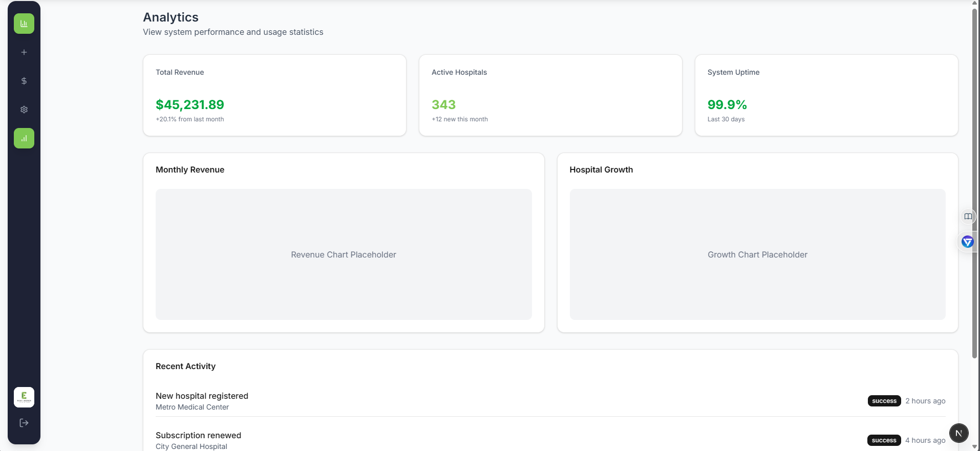Click the plus icon in sidebar
The width and height of the screenshot is (980, 451).
click(24, 52)
